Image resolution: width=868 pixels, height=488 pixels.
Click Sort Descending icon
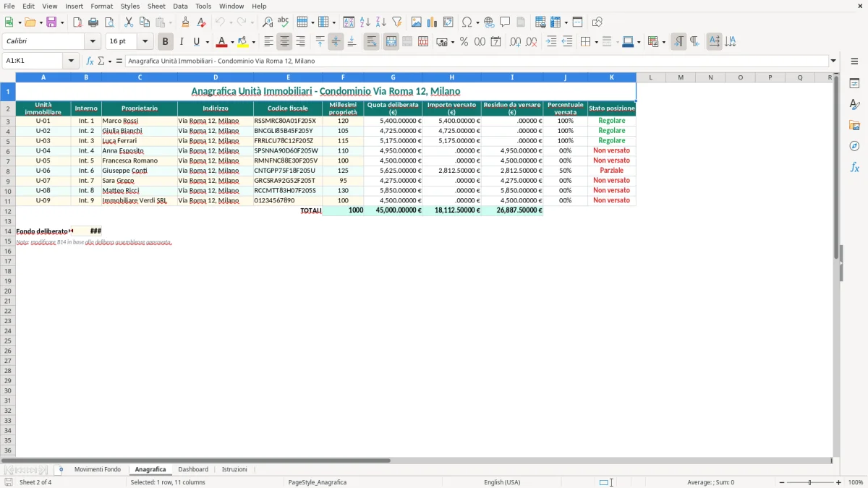pos(381,22)
